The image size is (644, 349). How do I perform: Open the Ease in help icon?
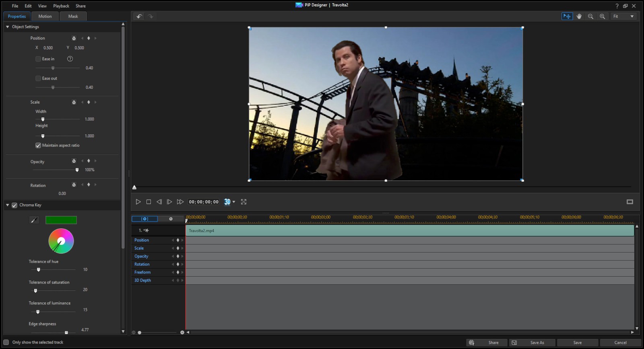(x=70, y=59)
